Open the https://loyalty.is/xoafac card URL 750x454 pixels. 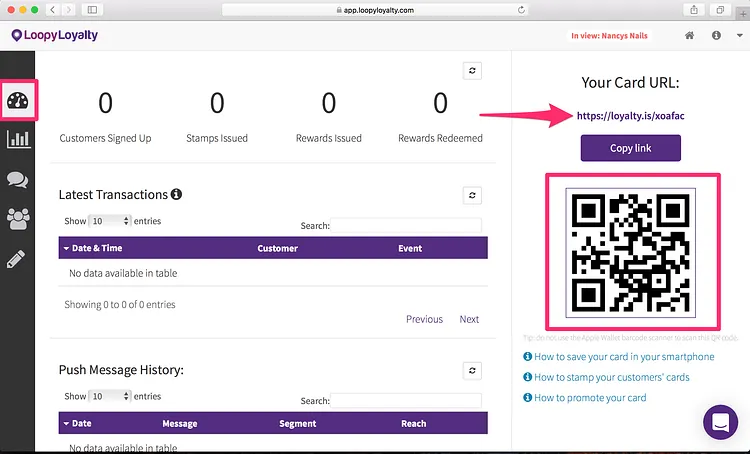coord(630,116)
